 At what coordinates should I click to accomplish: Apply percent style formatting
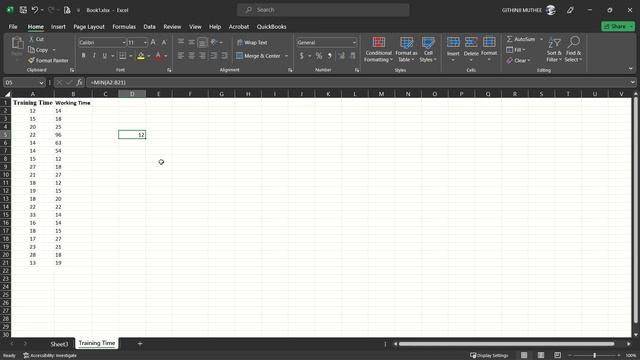(x=319, y=56)
